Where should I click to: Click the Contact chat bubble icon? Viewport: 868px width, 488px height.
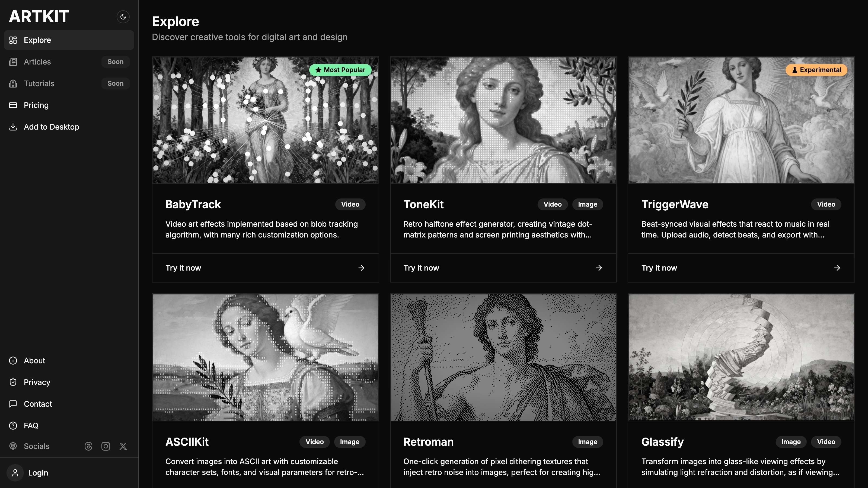tap(13, 404)
